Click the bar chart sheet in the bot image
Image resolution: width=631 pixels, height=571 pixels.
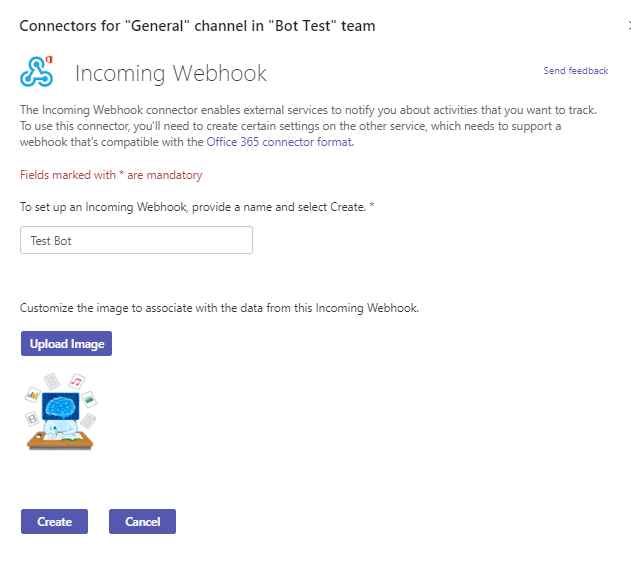click(x=33, y=395)
